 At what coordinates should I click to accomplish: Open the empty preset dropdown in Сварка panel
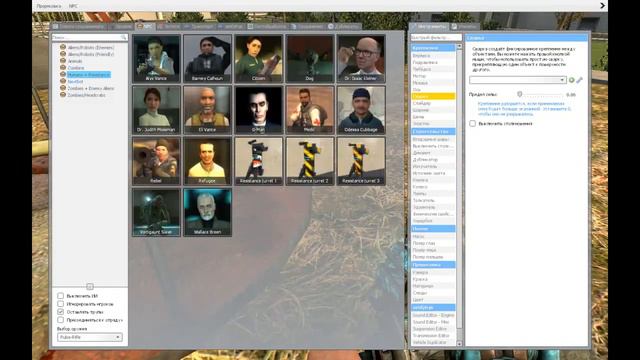pyautogui.click(x=518, y=80)
